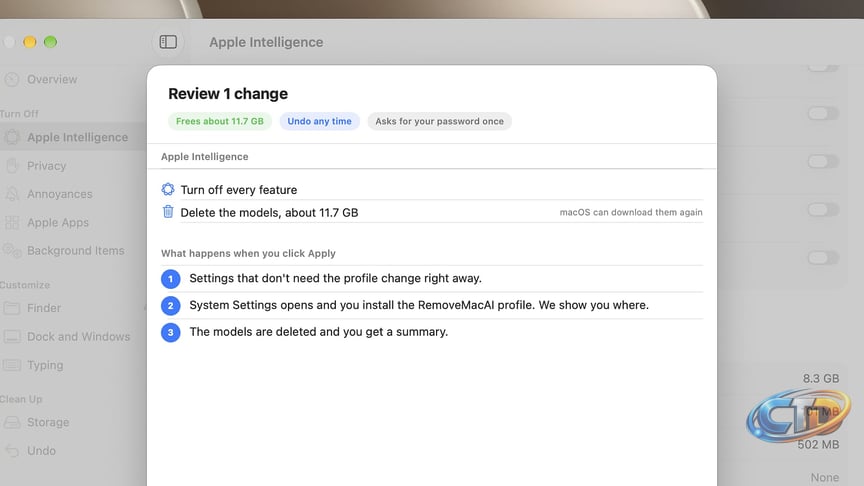This screenshot has height=486, width=864.
Task: Click the "502 MB" value in the background window
Action: pos(818,445)
